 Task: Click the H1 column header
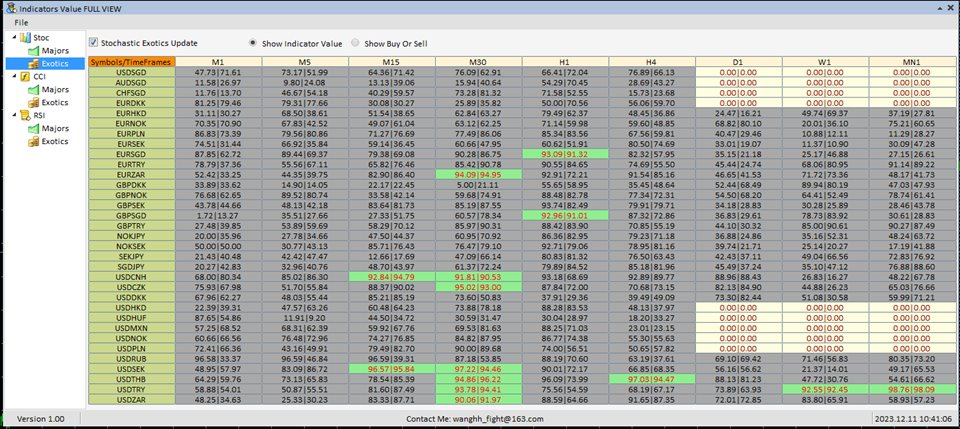tap(565, 62)
